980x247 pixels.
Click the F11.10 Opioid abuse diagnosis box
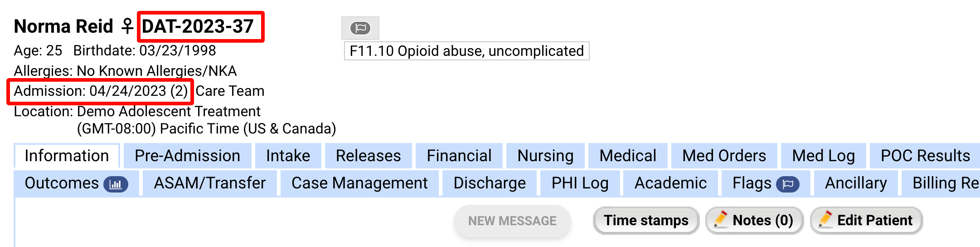466,51
